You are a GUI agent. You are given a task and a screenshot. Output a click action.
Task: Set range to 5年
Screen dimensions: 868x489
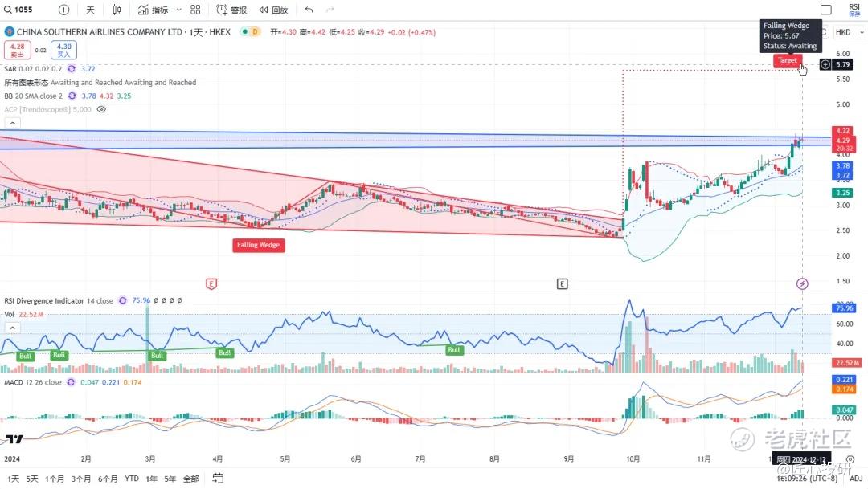pyautogui.click(x=170, y=479)
